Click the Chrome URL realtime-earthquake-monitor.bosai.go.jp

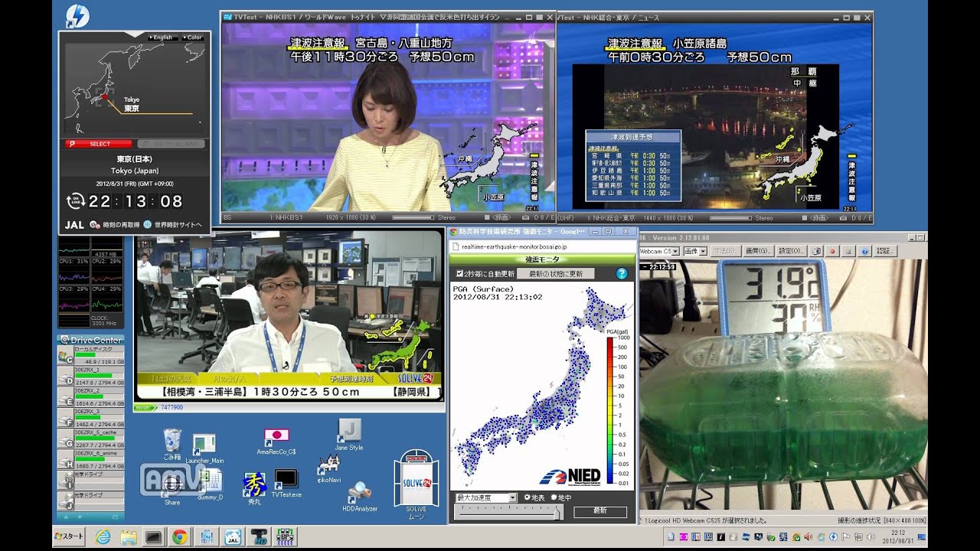pos(513,247)
